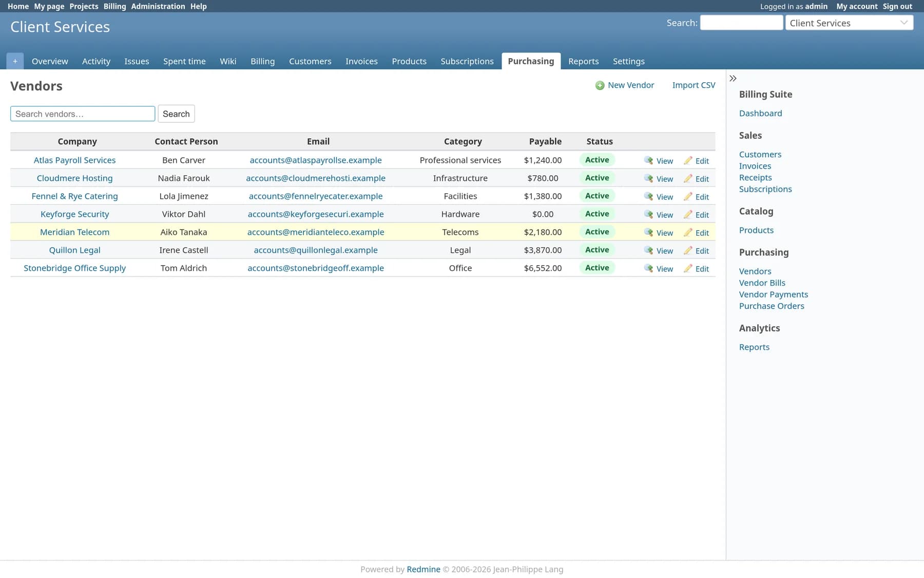Click the Edit pencil icon for Fennel & Rye Catering
The image size is (924, 578).
click(x=688, y=196)
